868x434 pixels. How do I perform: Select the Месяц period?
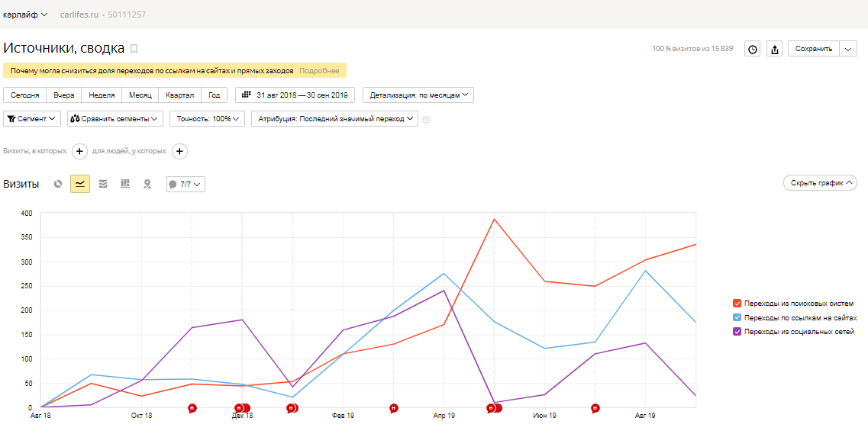click(140, 95)
